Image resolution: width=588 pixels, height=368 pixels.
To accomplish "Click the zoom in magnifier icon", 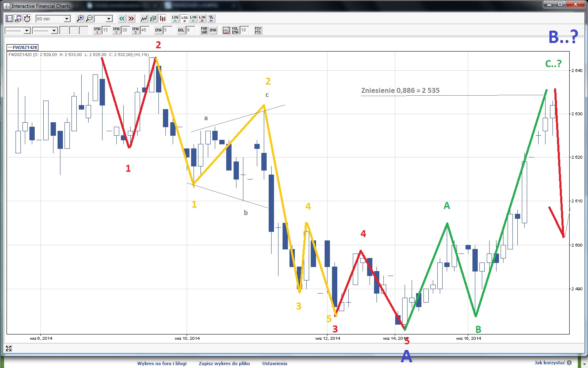I will click(80, 18).
